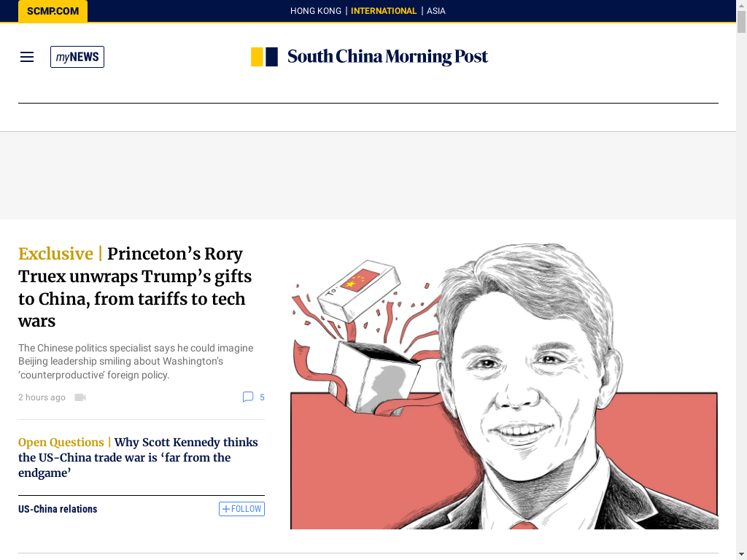Switch to Hong Kong edition
The width and height of the screenshot is (747, 560).
click(x=315, y=11)
